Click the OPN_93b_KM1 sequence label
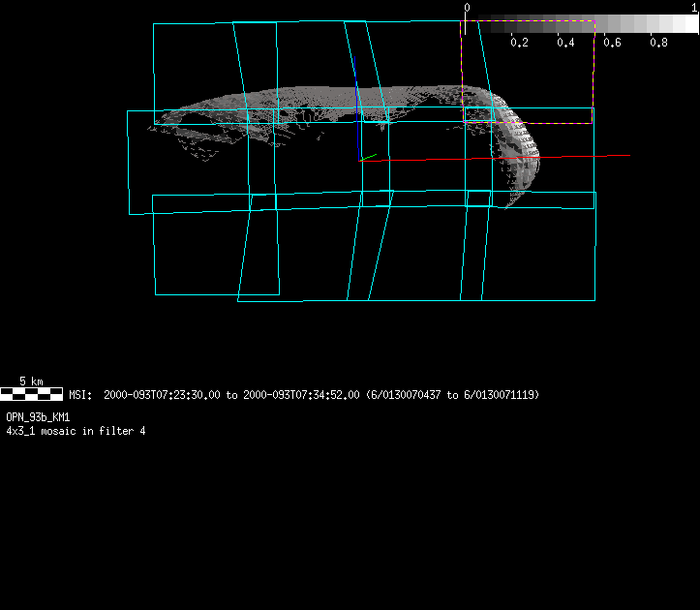Image resolution: width=700 pixels, height=610 pixels. pos(38,417)
